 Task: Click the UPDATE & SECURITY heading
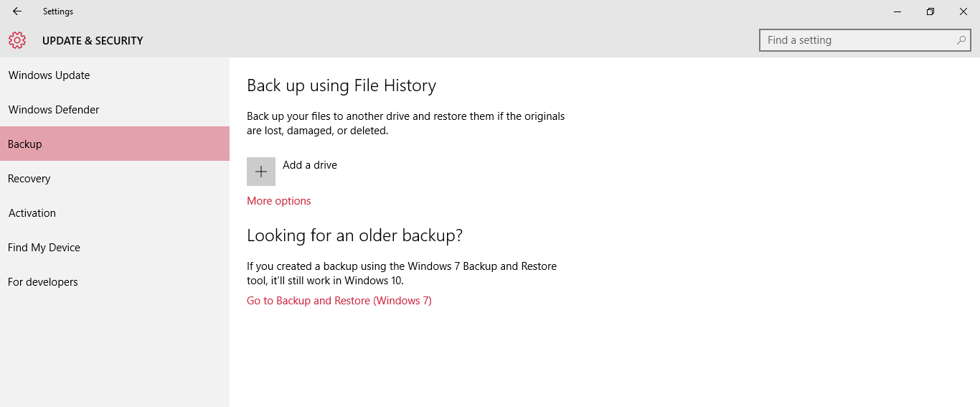point(93,41)
